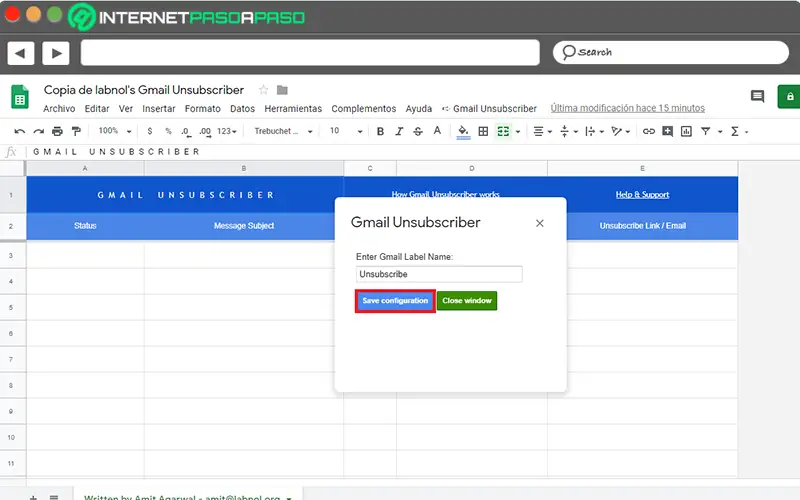The height and width of the screenshot is (500, 800).
Task: Open the Gmail Unsubscriber menu
Action: pos(489,109)
